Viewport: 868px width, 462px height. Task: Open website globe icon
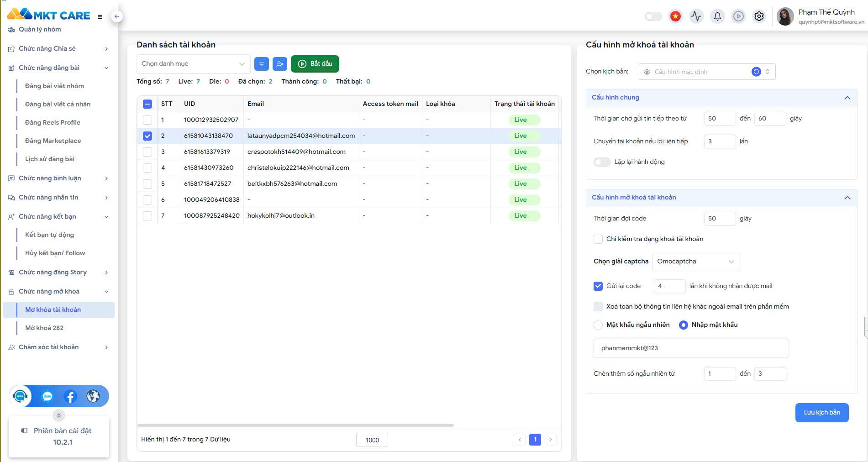(x=93, y=396)
